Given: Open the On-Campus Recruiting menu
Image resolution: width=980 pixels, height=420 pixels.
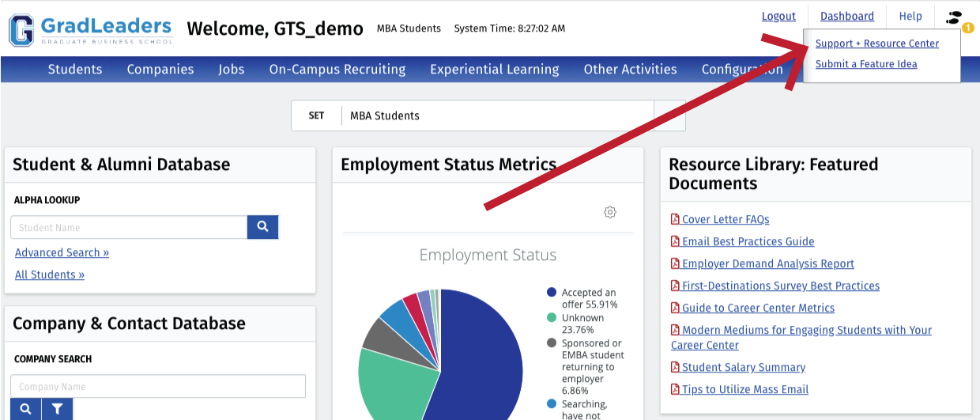Looking at the screenshot, I should [x=337, y=69].
